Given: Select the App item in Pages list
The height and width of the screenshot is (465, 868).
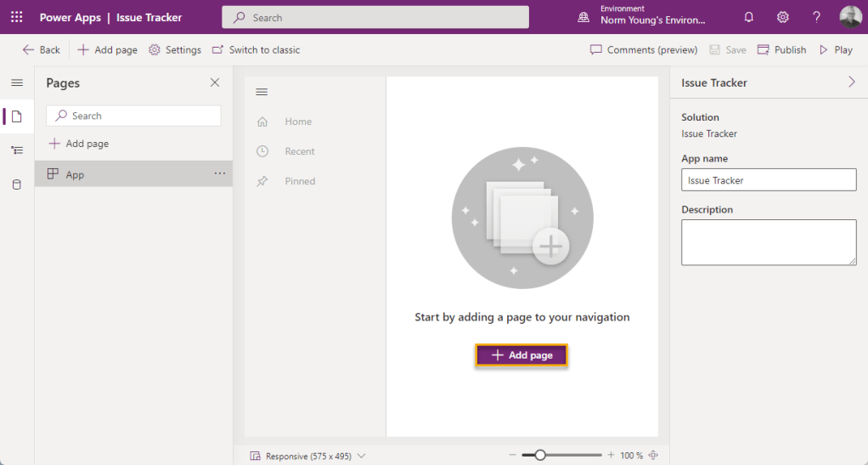Looking at the screenshot, I should pos(133,174).
